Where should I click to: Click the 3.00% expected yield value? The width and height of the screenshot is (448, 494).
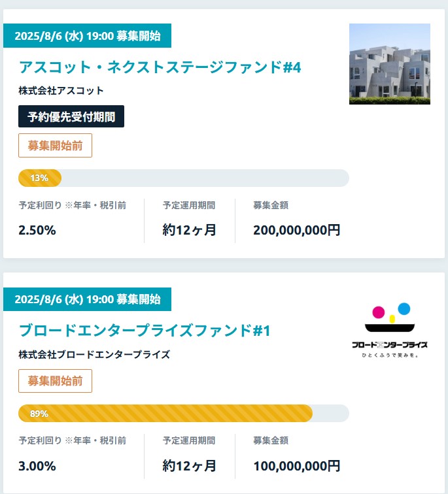pos(37,466)
